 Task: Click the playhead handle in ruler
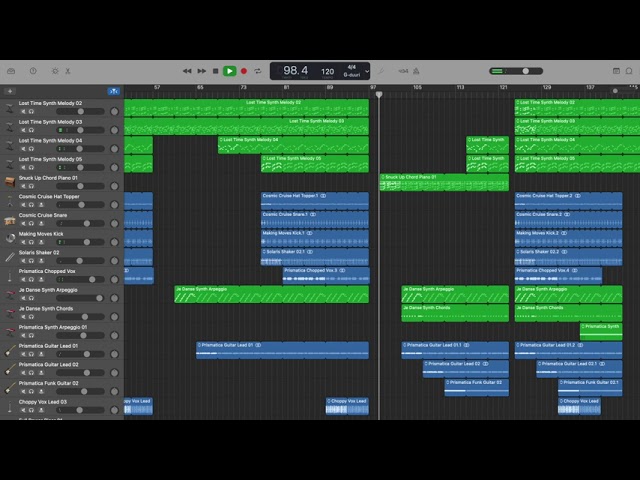(x=379, y=94)
